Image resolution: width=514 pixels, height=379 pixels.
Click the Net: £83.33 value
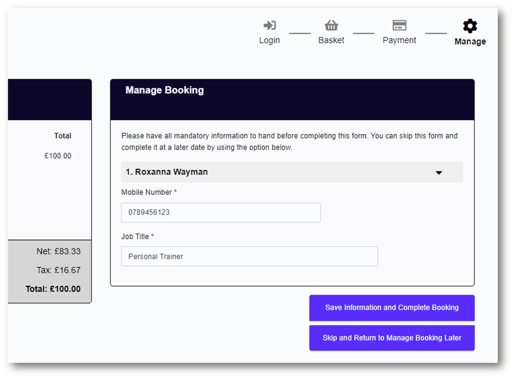(x=58, y=251)
